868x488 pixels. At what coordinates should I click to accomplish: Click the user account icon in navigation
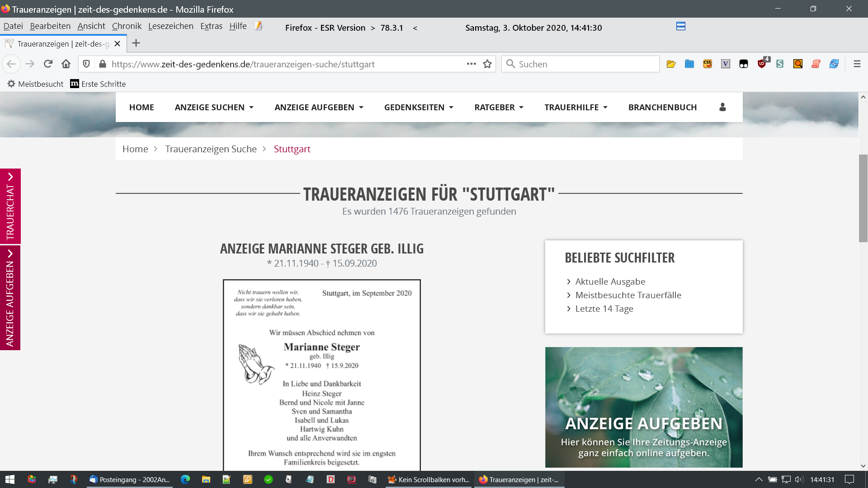(x=722, y=107)
